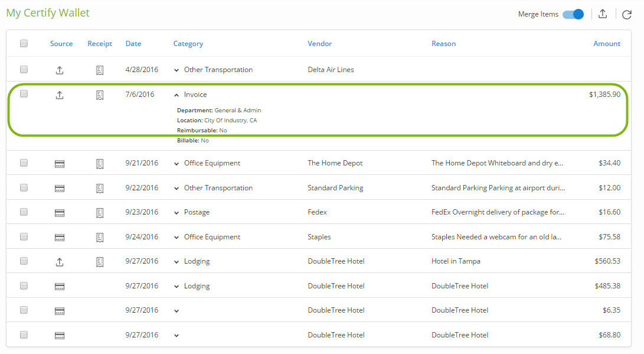Check the box for $6.35 DoubleTree row
This screenshot has height=354, width=644.
(24, 310)
